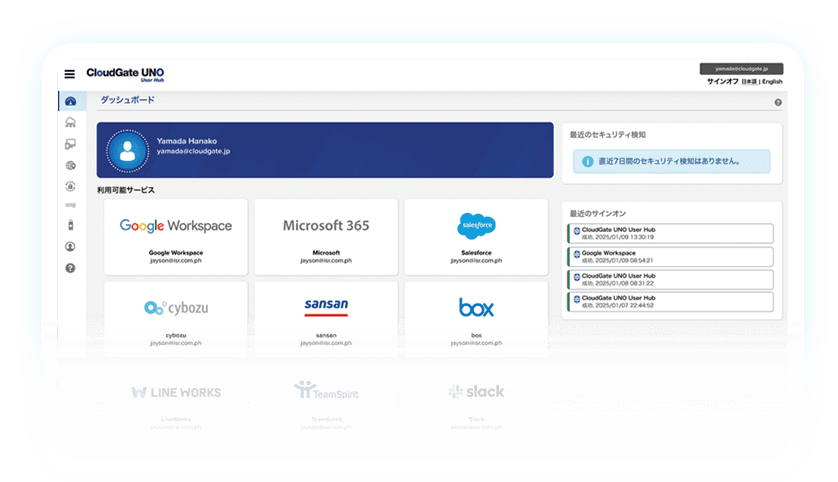Open the Microsoft 365 service tile
Viewport: 838px width, 482px height.
(326, 237)
